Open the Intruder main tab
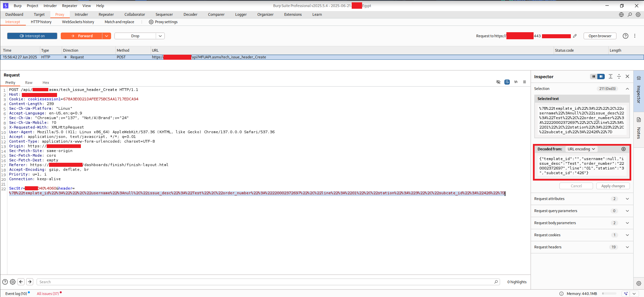This screenshot has height=297, width=644. (x=81, y=14)
